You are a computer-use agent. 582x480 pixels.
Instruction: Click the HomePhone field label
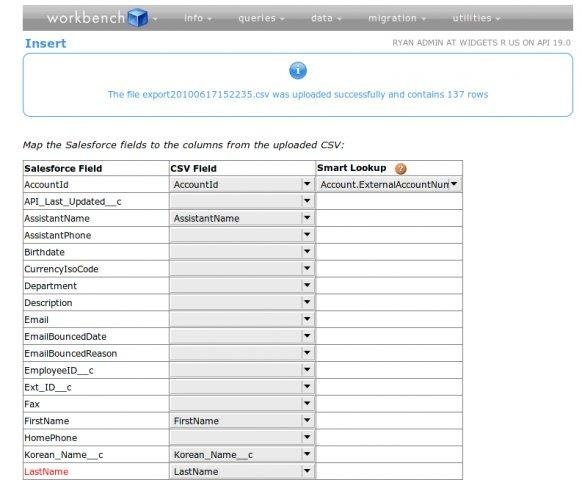click(x=50, y=438)
